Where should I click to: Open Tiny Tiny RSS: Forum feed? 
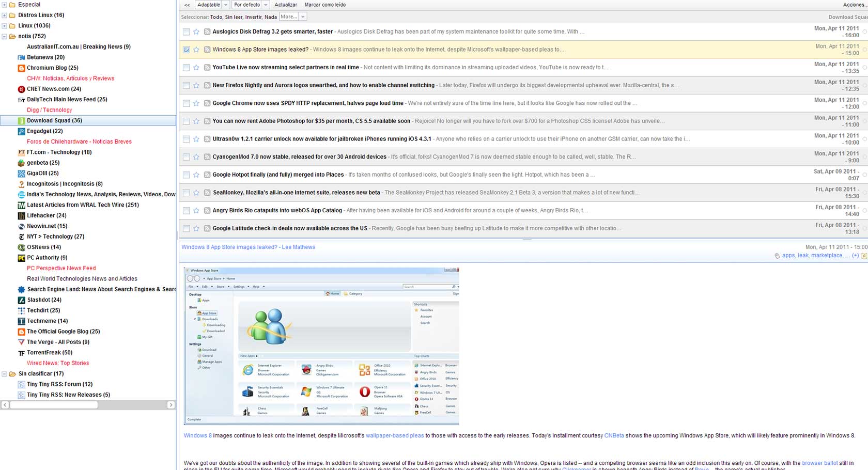60,384
